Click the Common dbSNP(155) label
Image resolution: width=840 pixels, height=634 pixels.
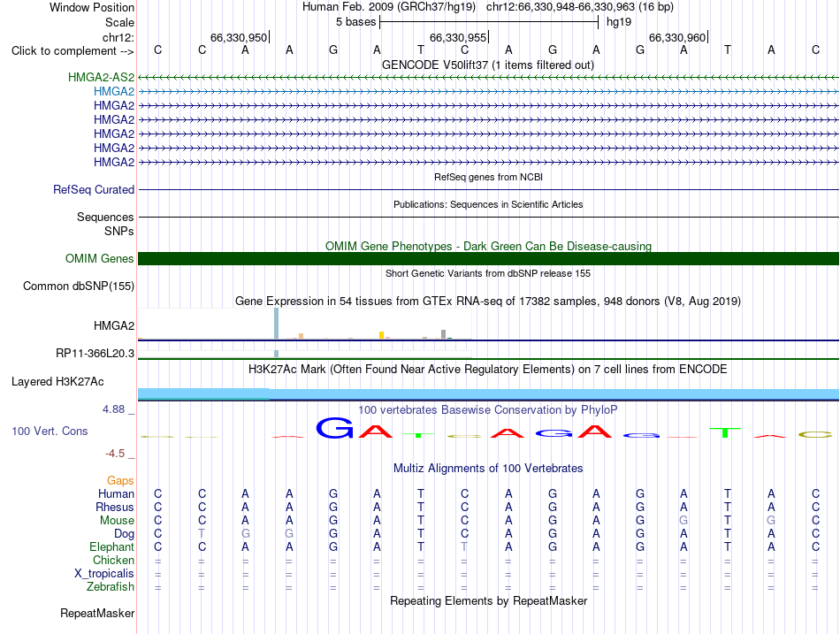coord(79,286)
